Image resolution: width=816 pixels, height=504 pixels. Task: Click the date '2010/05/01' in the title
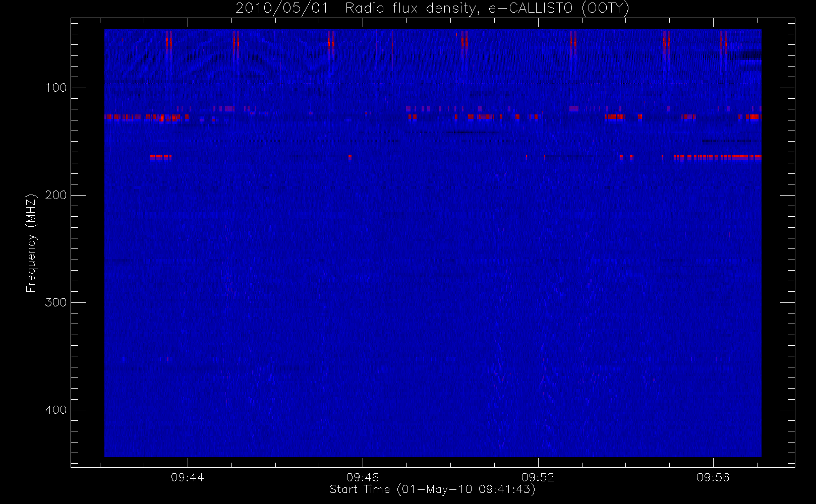click(282, 9)
